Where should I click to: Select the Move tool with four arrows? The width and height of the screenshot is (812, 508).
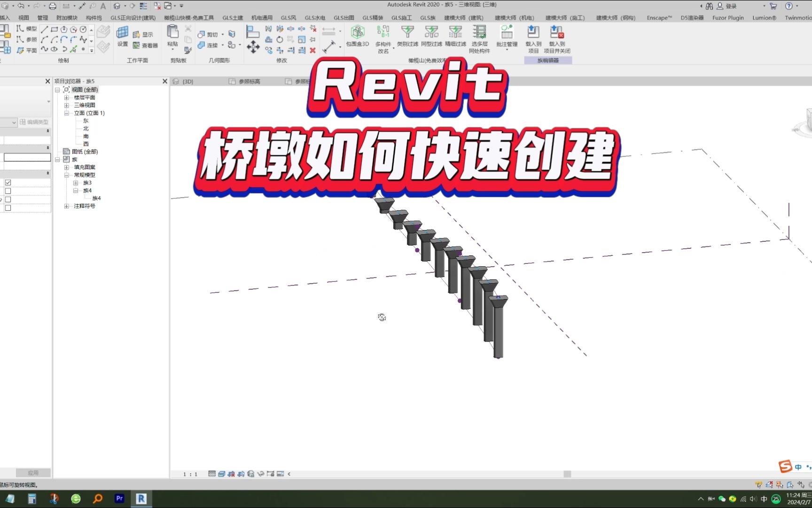point(253,47)
